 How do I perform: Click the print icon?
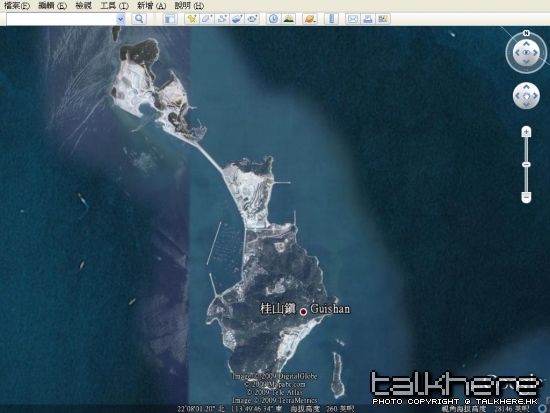(x=368, y=19)
